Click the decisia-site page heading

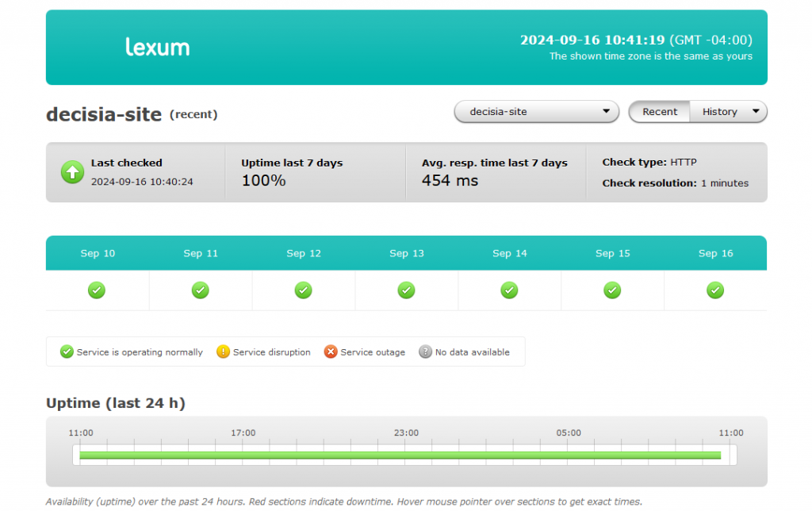click(x=104, y=114)
